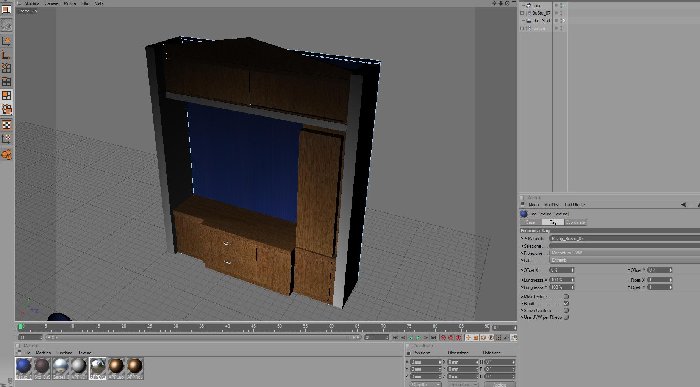Adjust the Length Y stepper arrows
The image size is (700, 387).
tap(572, 287)
